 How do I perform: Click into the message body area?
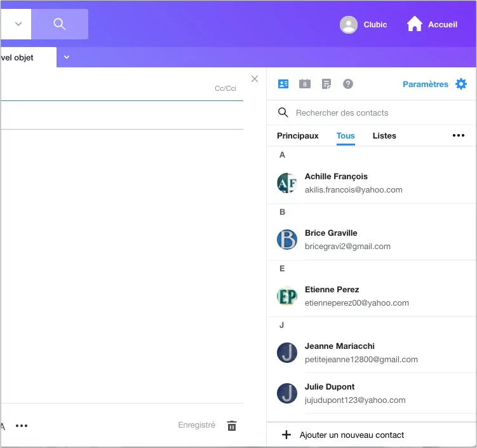pyautogui.click(x=122, y=266)
